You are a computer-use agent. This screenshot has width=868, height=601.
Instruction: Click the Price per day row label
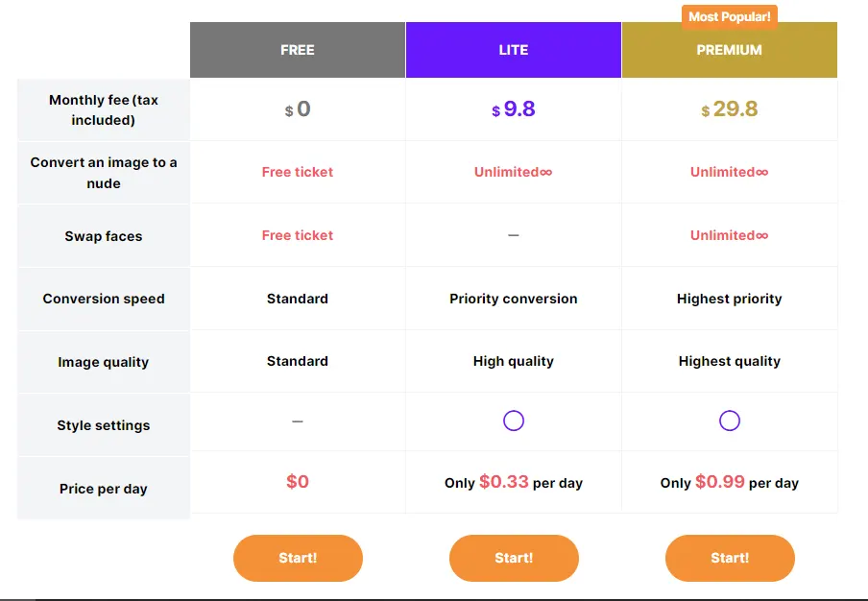pos(103,488)
